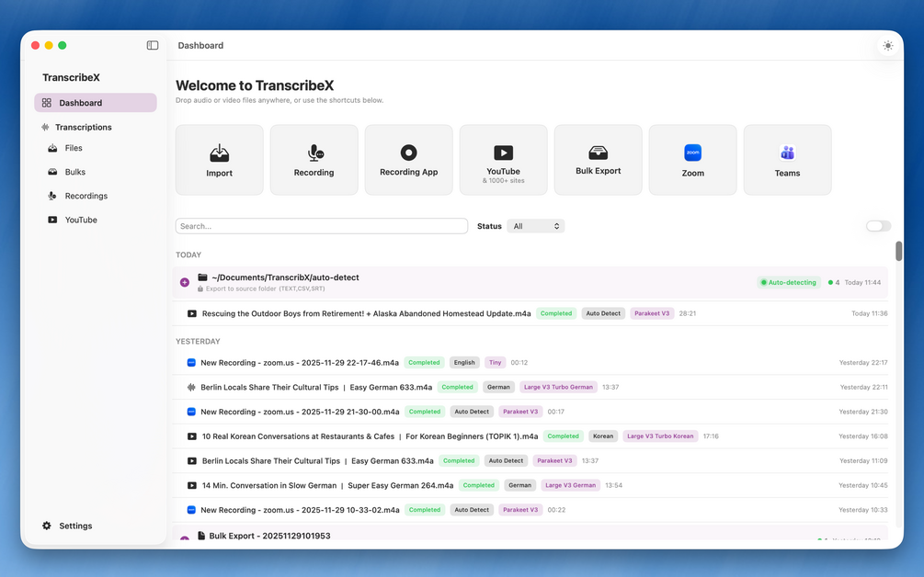Open New Recording zoom.us 22-17-46.m4a
This screenshot has width=924, height=577.
(x=300, y=363)
